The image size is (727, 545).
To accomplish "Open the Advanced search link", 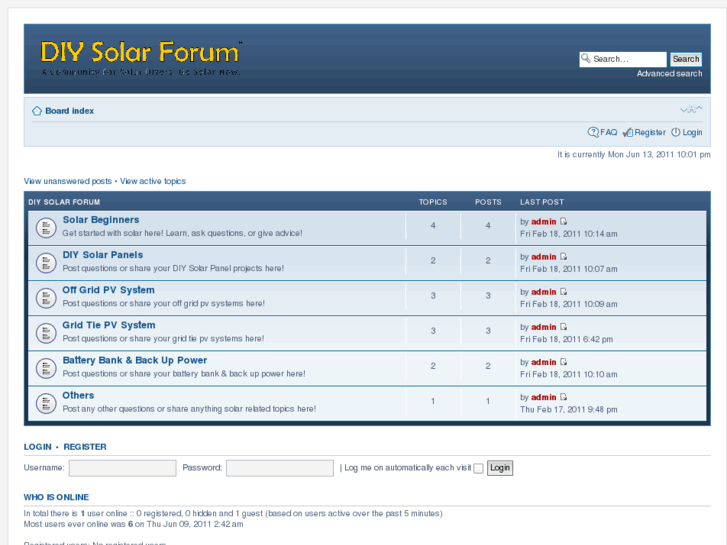I will point(669,74).
